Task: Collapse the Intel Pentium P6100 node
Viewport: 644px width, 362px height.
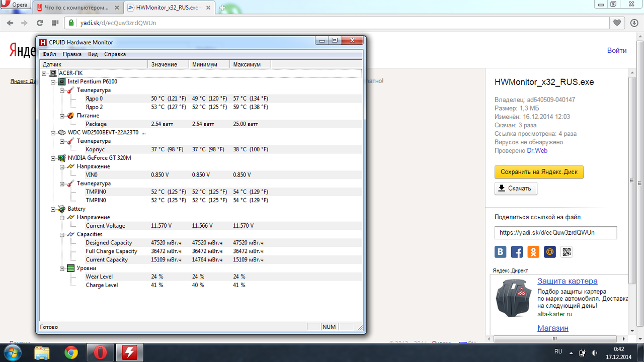Action: (x=53, y=81)
